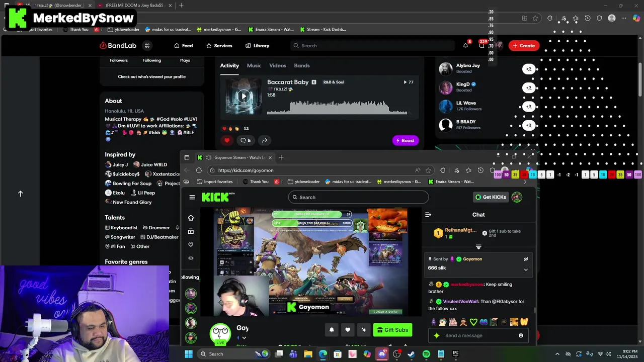Collapse the Kick chat panel
The width and height of the screenshot is (644, 362).
pos(428,215)
